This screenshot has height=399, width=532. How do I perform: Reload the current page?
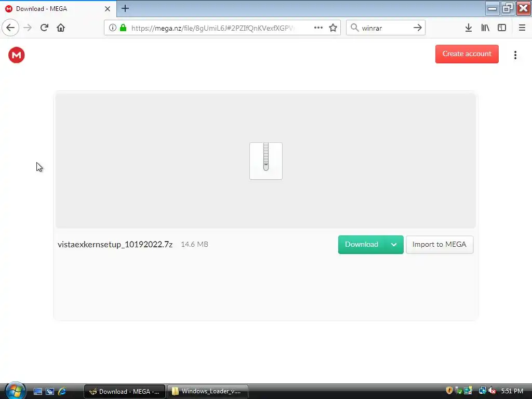pos(44,28)
